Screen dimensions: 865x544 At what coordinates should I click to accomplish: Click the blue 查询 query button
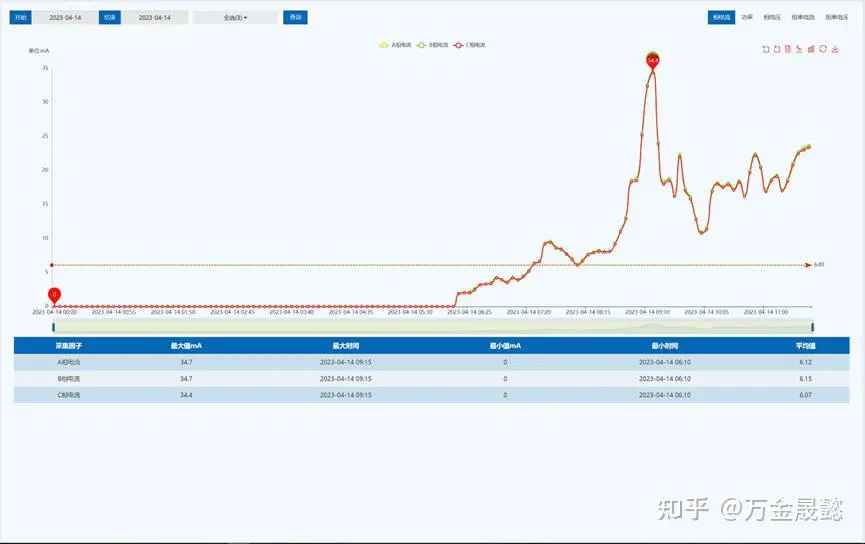pyautogui.click(x=295, y=18)
